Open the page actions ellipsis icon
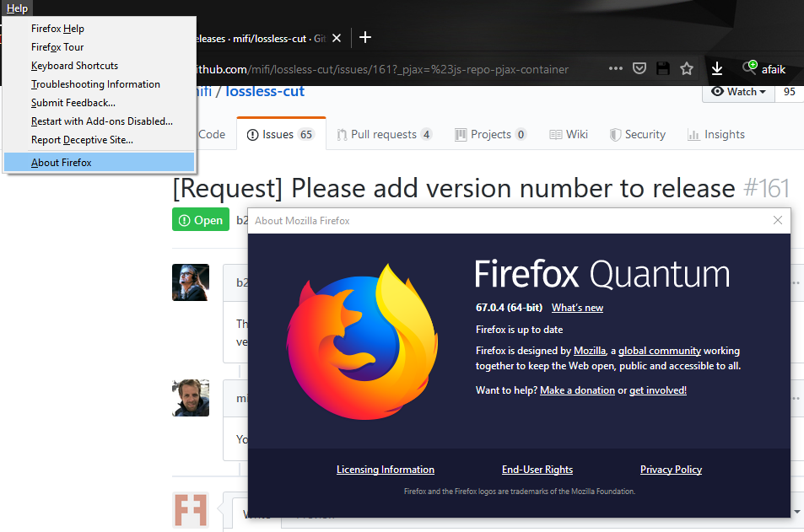This screenshot has width=804, height=532. tap(616, 69)
